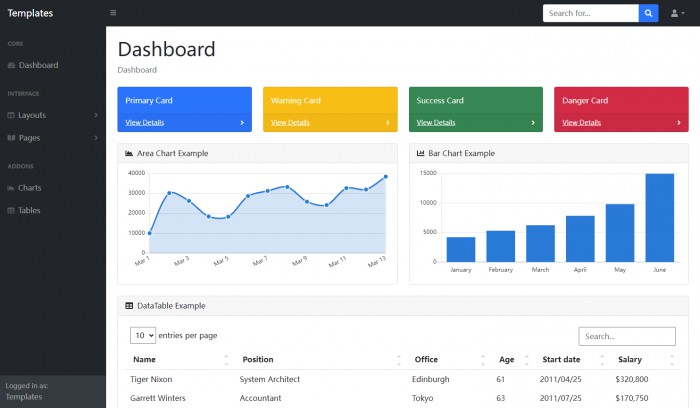Open the entries per page dropdown
700x408 pixels.
(143, 336)
